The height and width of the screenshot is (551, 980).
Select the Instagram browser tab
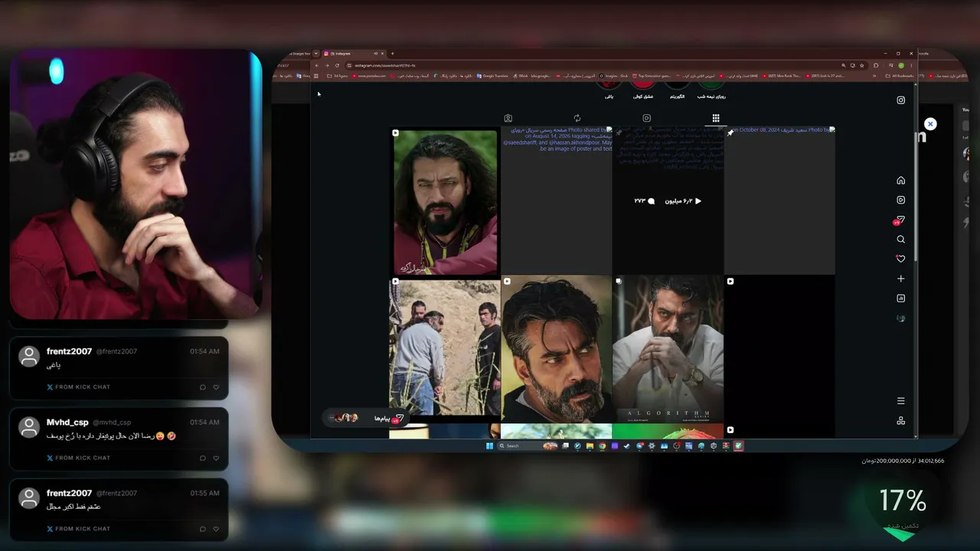point(352,54)
